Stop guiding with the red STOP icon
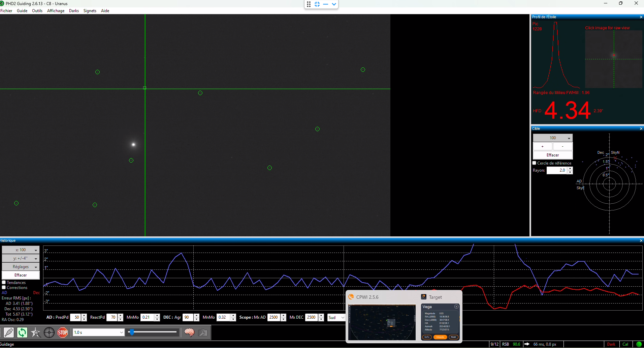Viewport: 644px width, 348px height. tap(63, 332)
